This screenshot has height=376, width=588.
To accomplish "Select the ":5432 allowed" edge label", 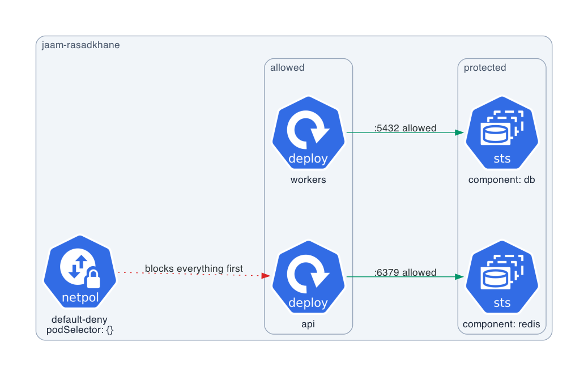I will pos(406,128).
